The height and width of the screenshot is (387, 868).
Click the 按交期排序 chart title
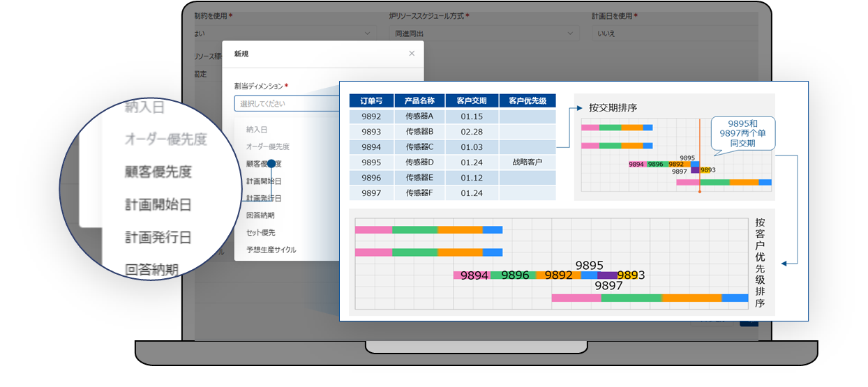613,108
